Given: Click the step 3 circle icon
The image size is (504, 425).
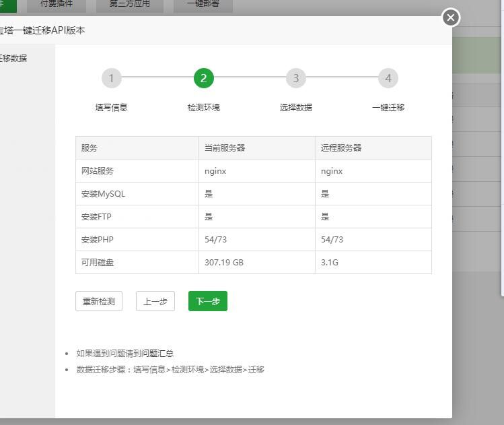Looking at the screenshot, I should coord(295,78).
